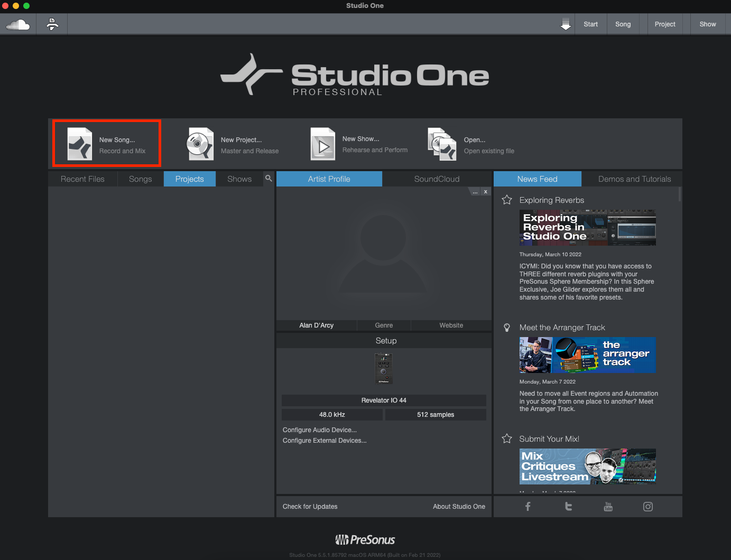This screenshot has width=731, height=560.
Task: Select the Recent Files tab
Action: (x=82, y=179)
